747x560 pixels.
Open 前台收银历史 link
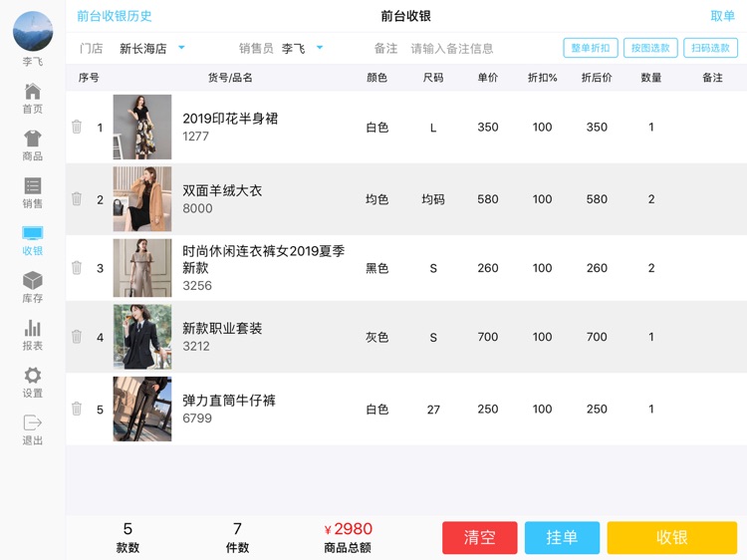tap(115, 16)
